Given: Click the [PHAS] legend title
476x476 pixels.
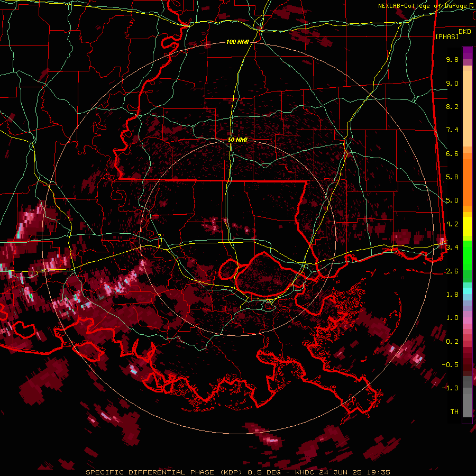Looking at the screenshot, I should coord(447,36).
